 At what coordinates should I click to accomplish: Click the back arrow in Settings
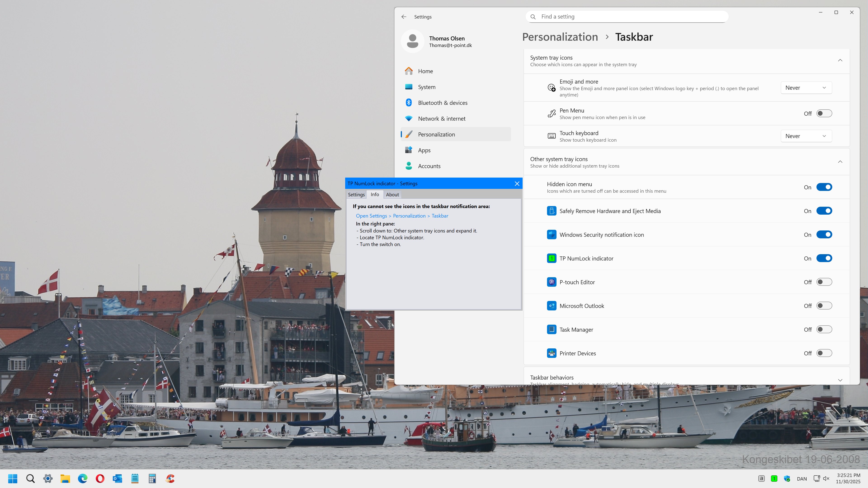[x=404, y=17]
